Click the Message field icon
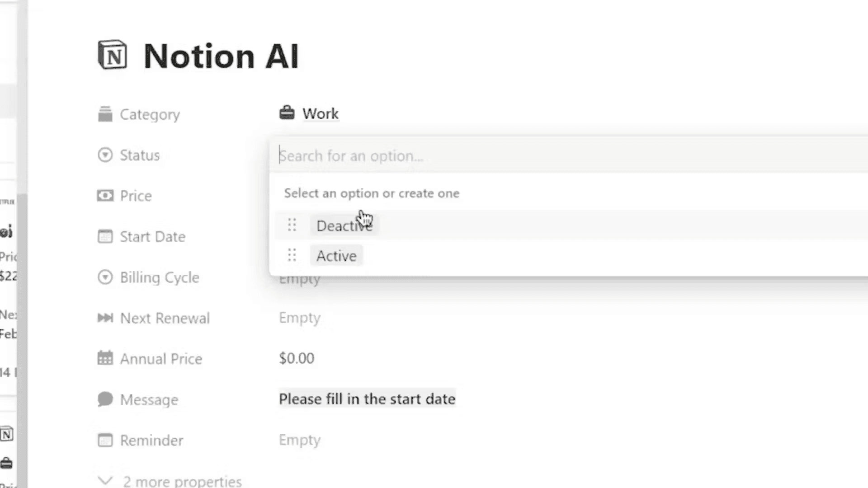 pyautogui.click(x=104, y=399)
